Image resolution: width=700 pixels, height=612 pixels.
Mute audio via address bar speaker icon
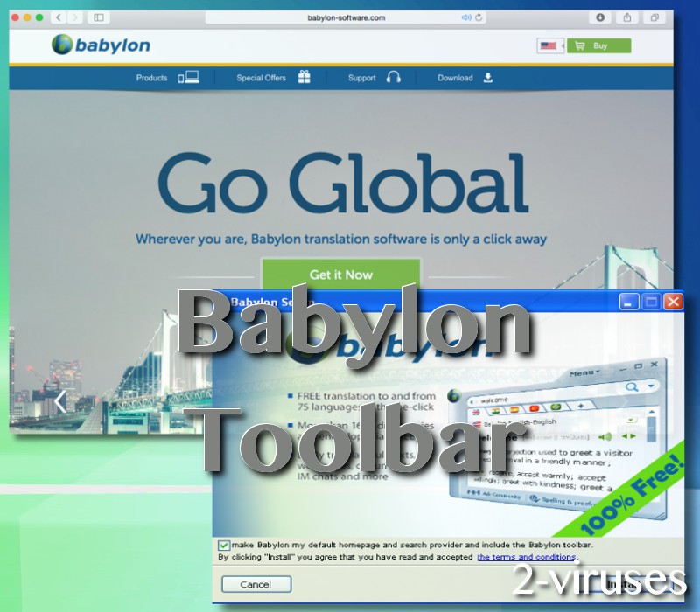pos(466,17)
